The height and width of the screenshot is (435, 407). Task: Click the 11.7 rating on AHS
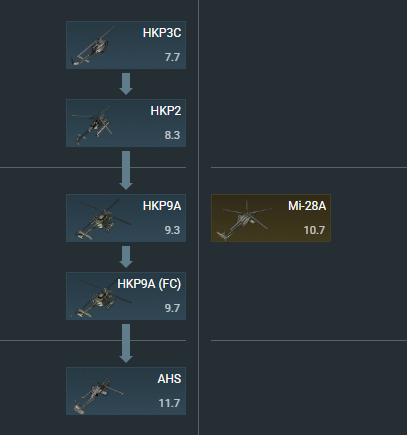pos(169,403)
